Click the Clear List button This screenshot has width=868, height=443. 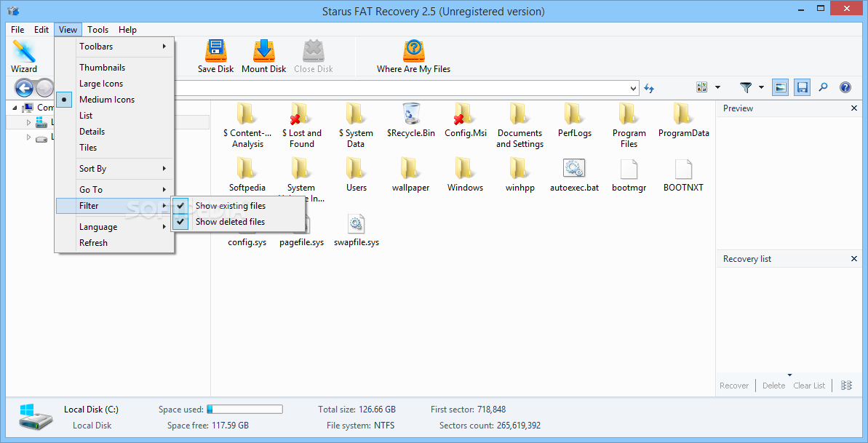(x=809, y=386)
